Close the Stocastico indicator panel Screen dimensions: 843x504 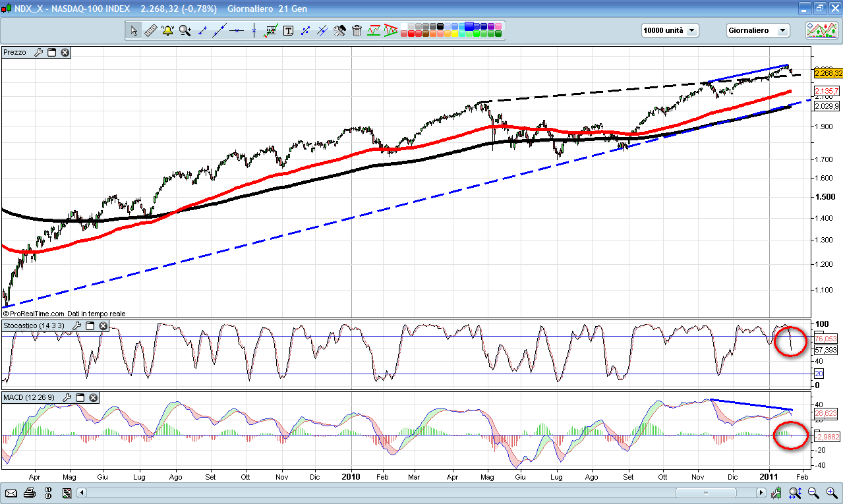click(103, 325)
